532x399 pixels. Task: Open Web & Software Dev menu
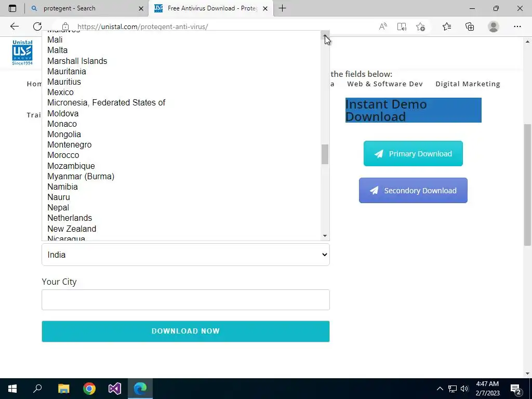pyautogui.click(x=385, y=84)
